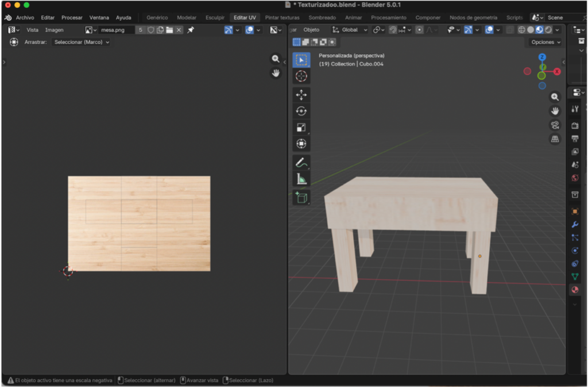Switch viewport shading to rendered mode
The width and height of the screenshot is (588, 388).
[x=547, y=29]
